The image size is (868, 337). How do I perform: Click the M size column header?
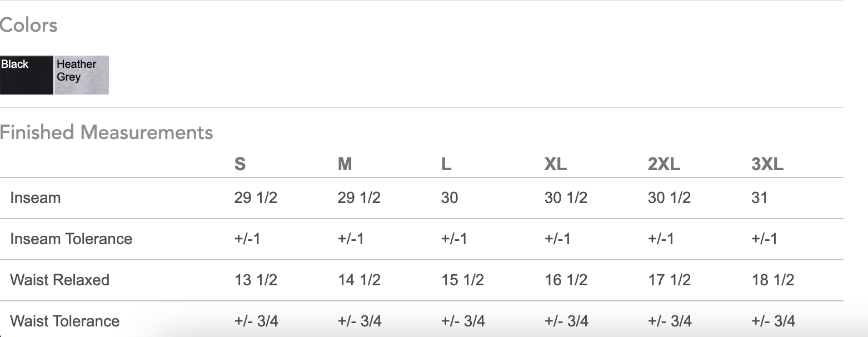point(345,165)
